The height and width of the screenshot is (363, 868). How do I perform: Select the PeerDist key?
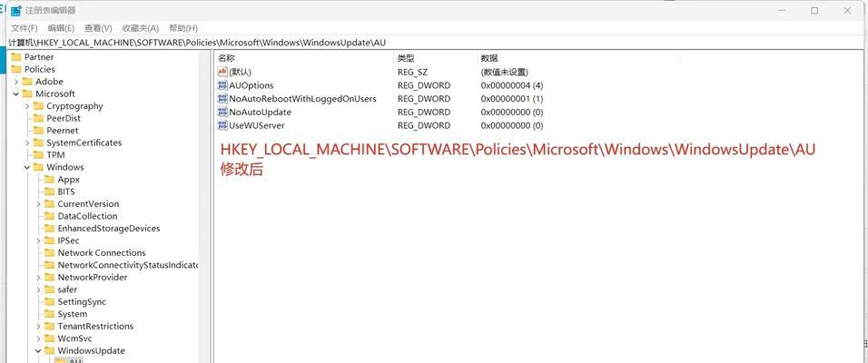[x=64, y=118]
